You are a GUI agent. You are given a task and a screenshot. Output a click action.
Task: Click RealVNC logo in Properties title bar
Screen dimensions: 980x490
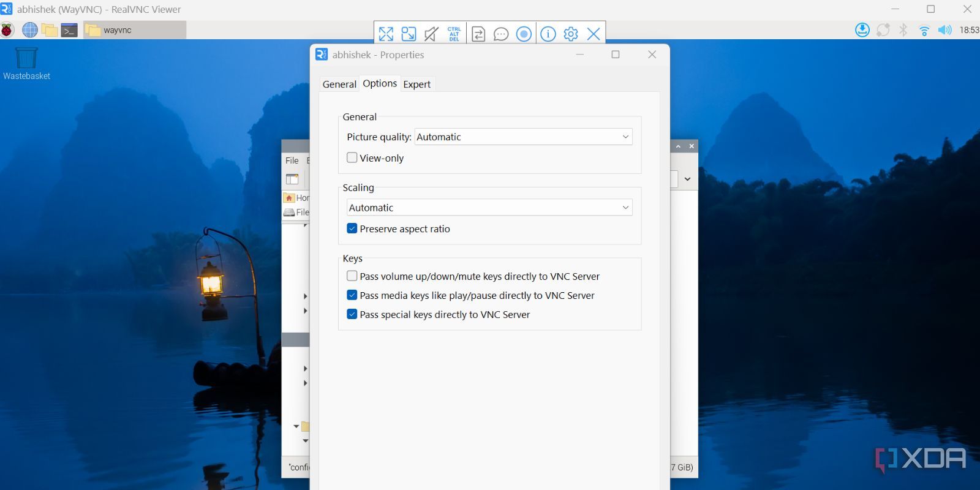tap(322, 55)
